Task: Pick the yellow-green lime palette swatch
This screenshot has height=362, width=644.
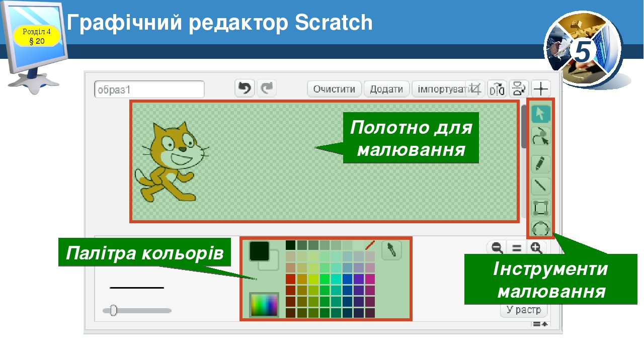Action: coord(313,279)
